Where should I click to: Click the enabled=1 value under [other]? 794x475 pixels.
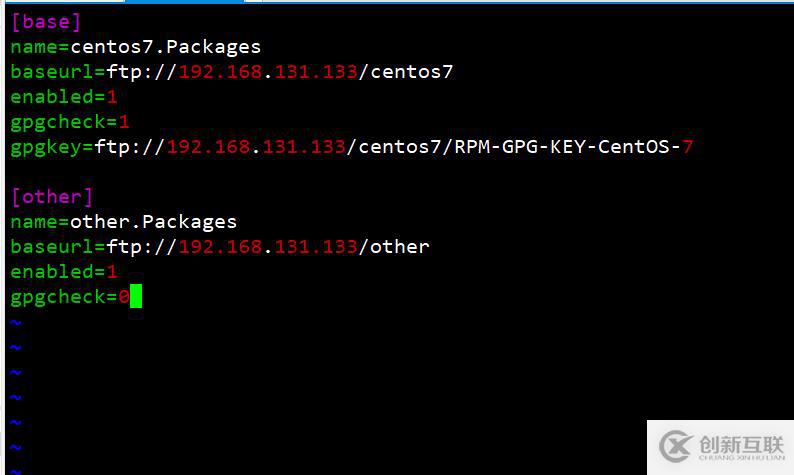pos(112,271)
